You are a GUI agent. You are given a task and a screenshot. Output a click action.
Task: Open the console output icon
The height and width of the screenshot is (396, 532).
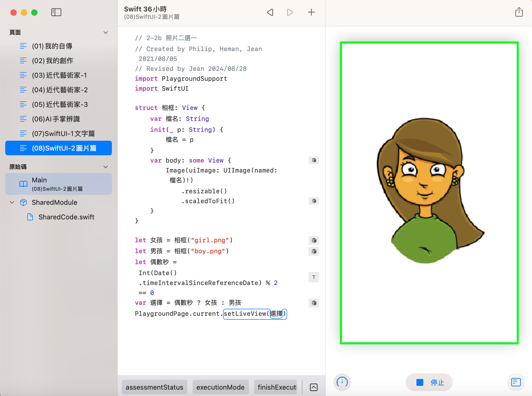coord(516,382)
